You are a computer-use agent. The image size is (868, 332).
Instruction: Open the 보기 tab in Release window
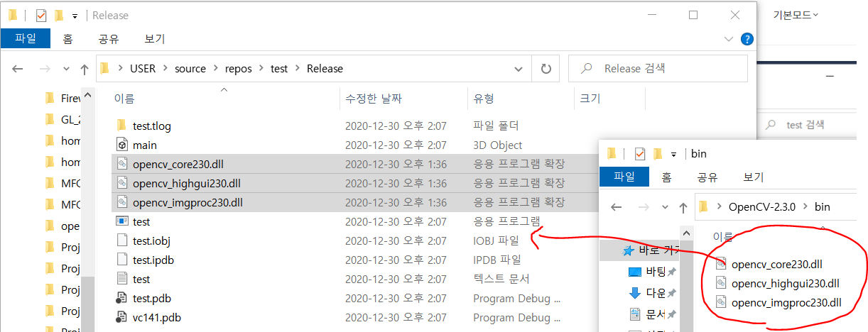(154, 39)
